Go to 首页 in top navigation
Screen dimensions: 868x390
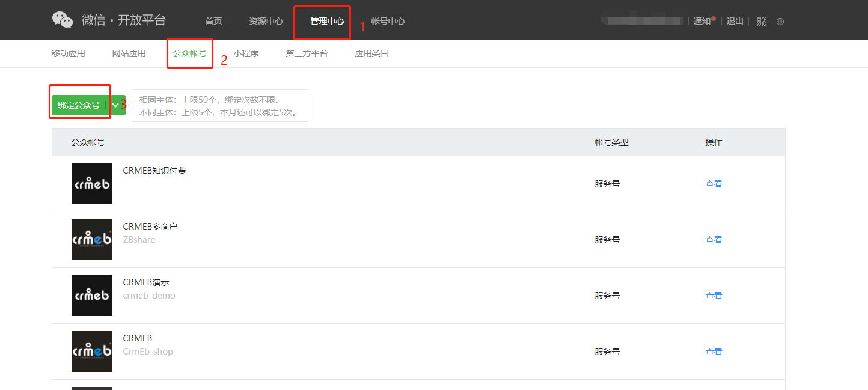coord(213,21)
